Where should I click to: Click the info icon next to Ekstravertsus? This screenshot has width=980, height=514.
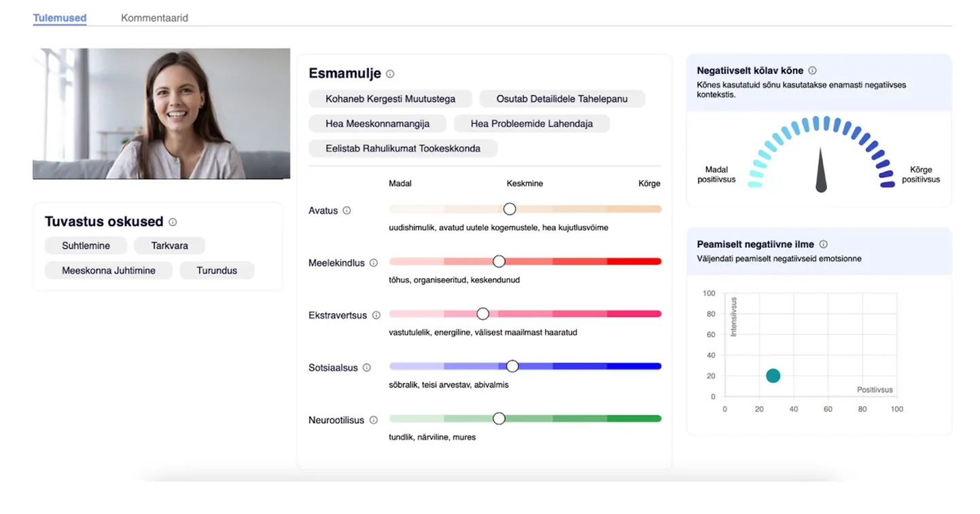click(x=376, y=315)
